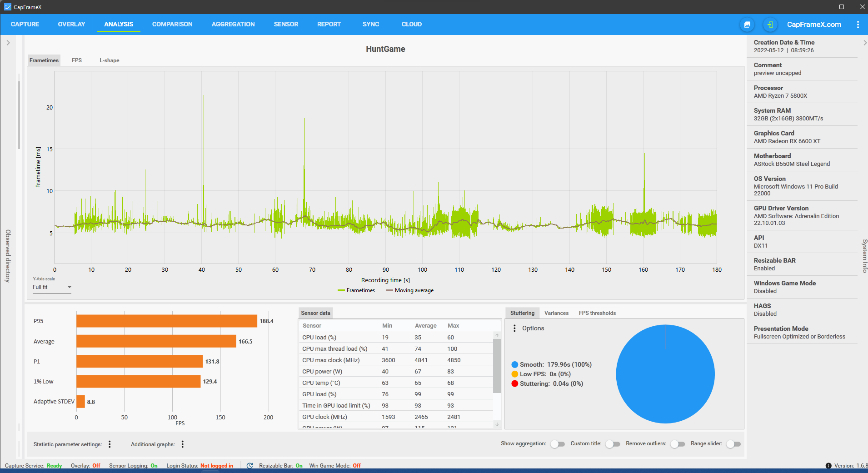This screenshot has width=868, height=473.
Task: Click the Sensor column header
Action: [x=312, y=326]
